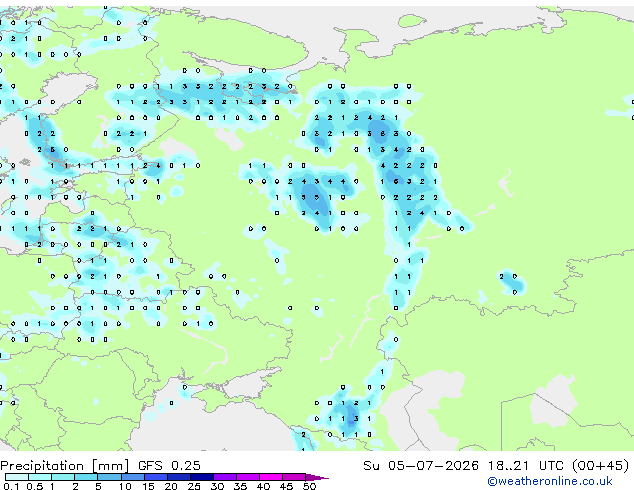Viewport: 634px width, 490px height.
Task: Click the Precipitation [mm] title label
Action: click(x=65, y=466)
